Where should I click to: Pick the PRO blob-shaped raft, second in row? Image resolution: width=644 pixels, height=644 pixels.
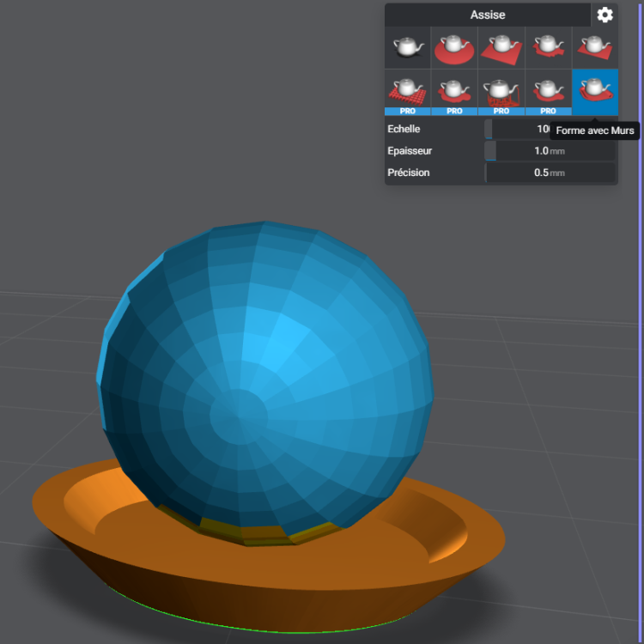454,93
